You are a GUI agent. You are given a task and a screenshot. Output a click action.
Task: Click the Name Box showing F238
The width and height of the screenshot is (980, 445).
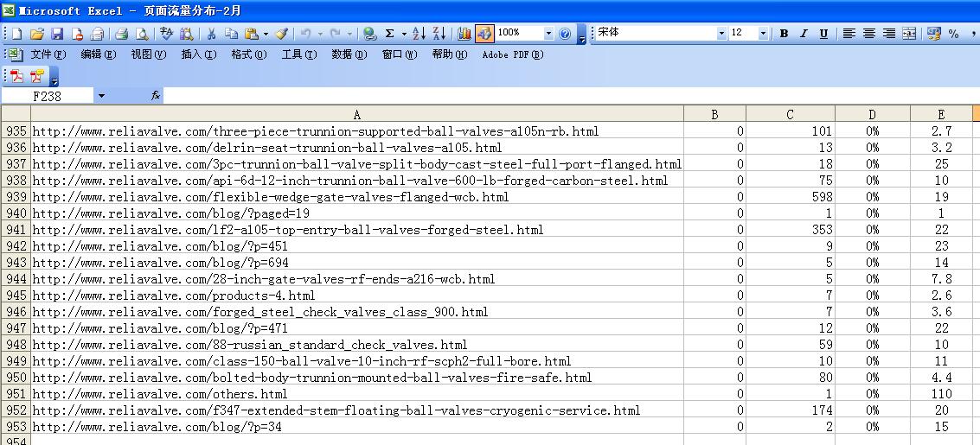pos(48,96)
